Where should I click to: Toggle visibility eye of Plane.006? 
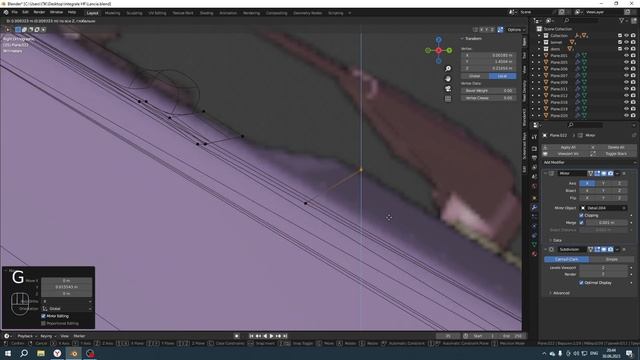pyautogui.click(x=626, y=69)
